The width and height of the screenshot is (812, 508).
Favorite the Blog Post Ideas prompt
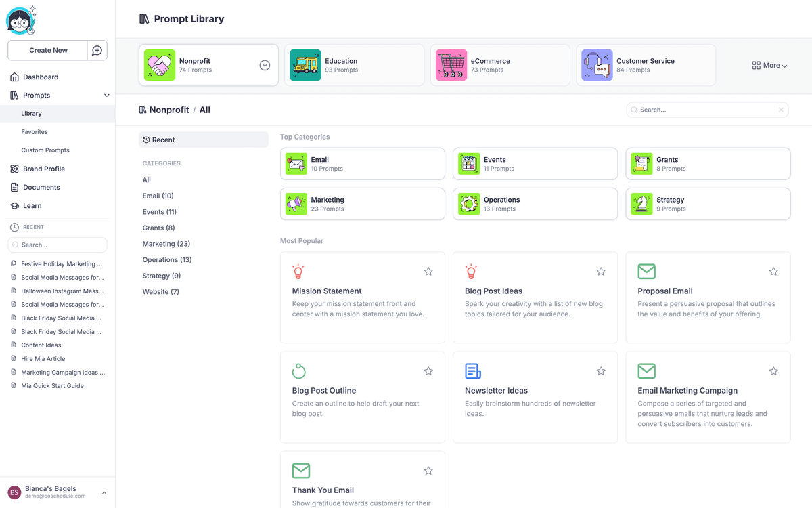click(601, 271)
